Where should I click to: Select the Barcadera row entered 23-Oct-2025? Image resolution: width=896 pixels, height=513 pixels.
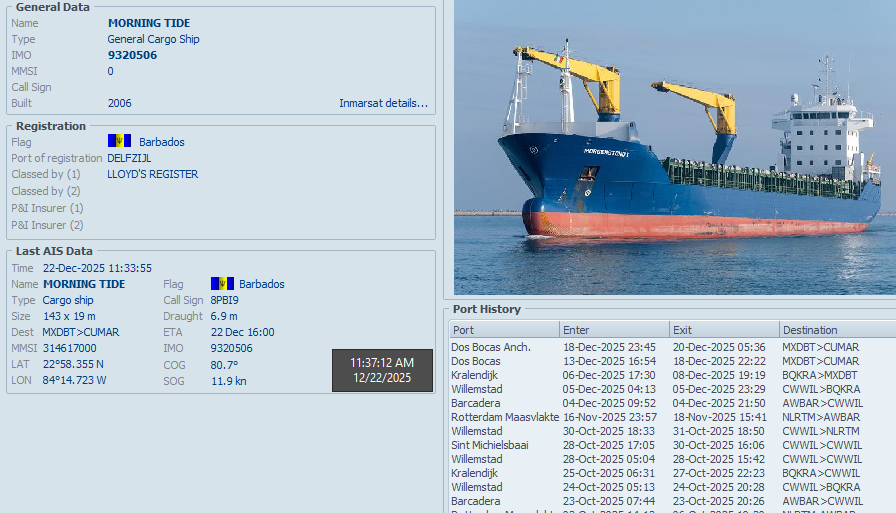(x=673, y=501)
